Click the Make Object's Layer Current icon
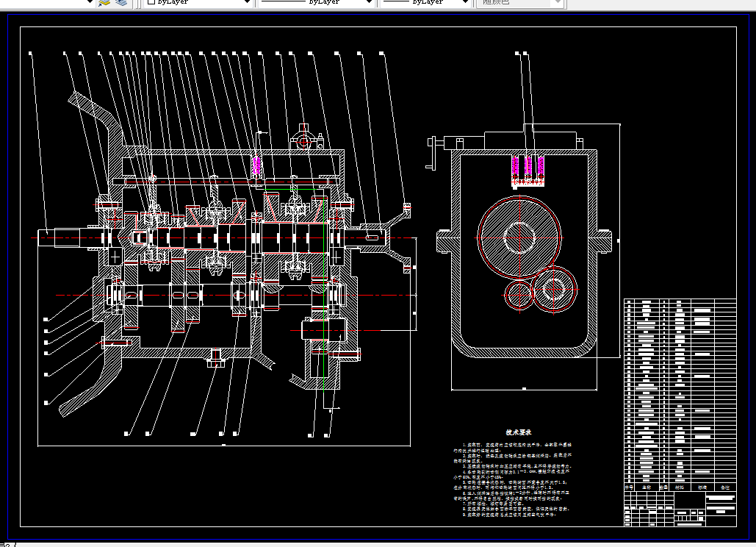 pos(104,2)
